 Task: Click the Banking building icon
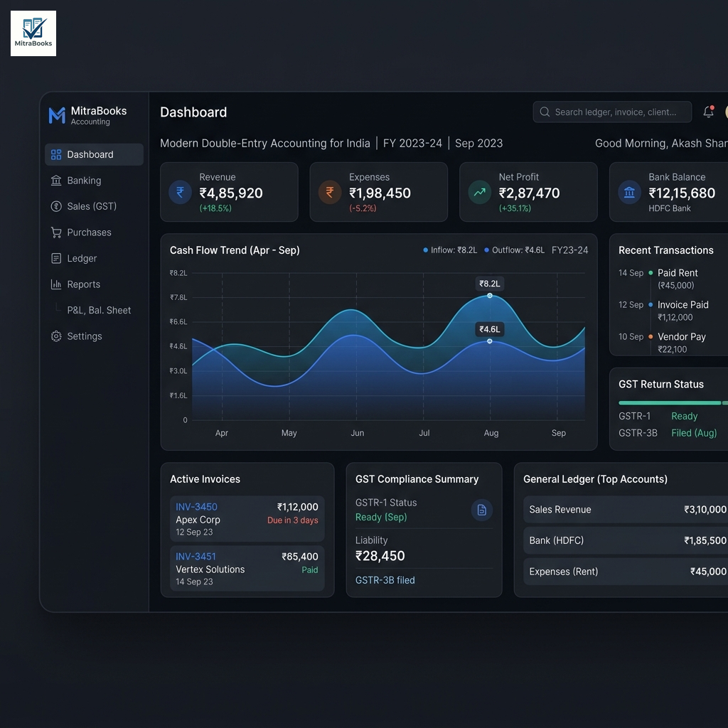coord(56,181)
